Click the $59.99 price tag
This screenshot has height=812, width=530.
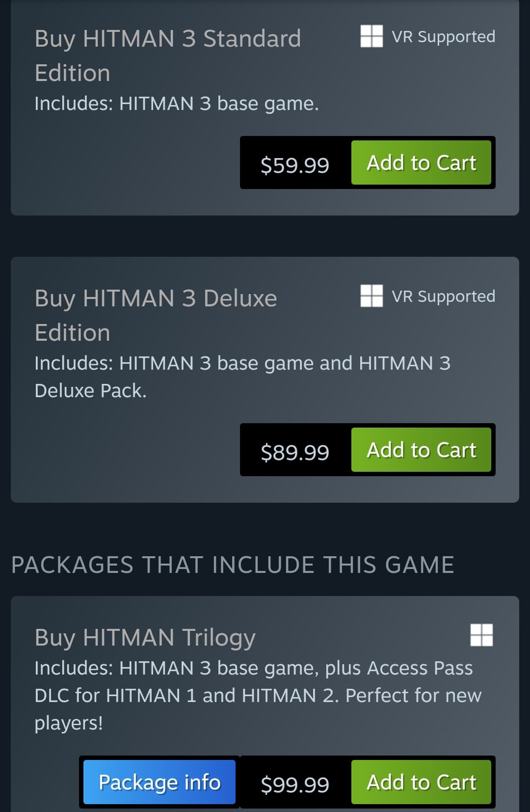click(295, 164)
